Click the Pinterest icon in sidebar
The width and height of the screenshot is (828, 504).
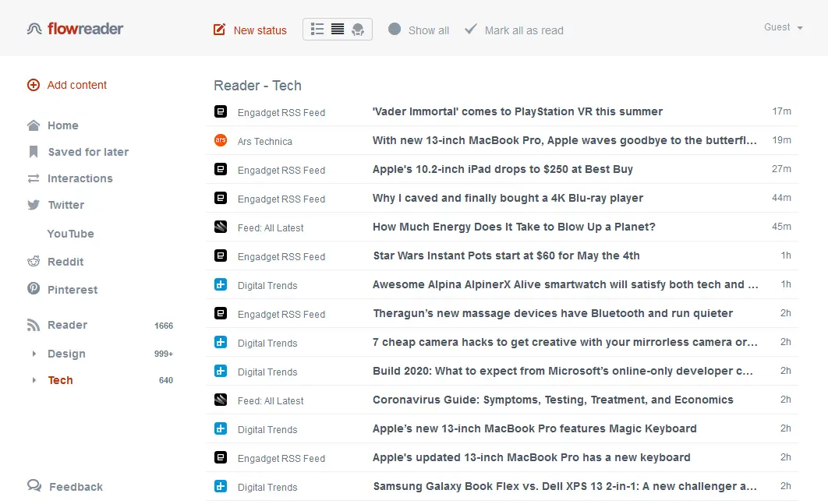34,289
